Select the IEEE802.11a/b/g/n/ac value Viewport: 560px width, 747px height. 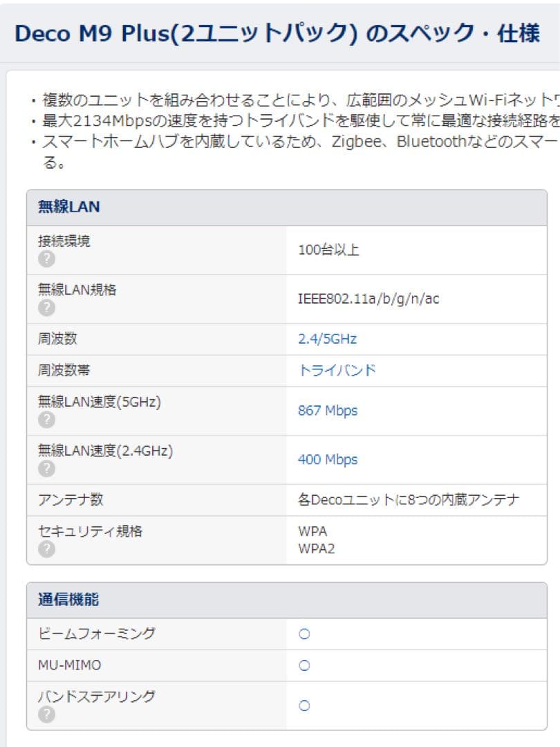(x=368, y=299)
